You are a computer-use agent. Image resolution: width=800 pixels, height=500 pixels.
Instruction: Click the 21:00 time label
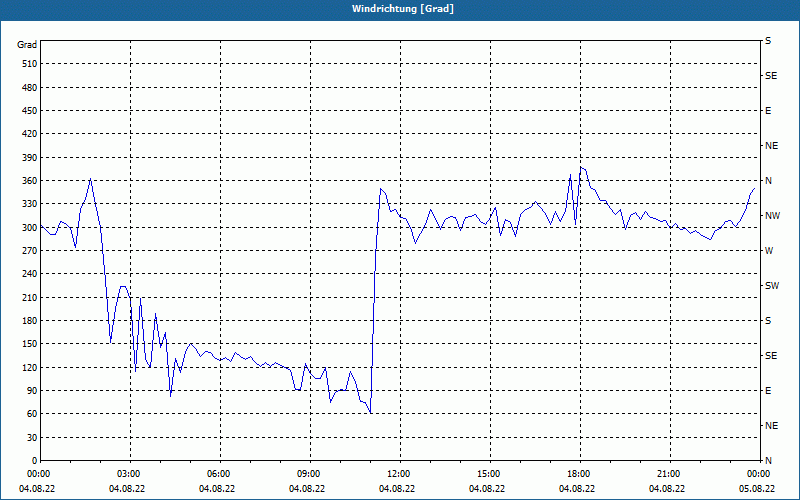pyautogui.click(x=667, y=474)
